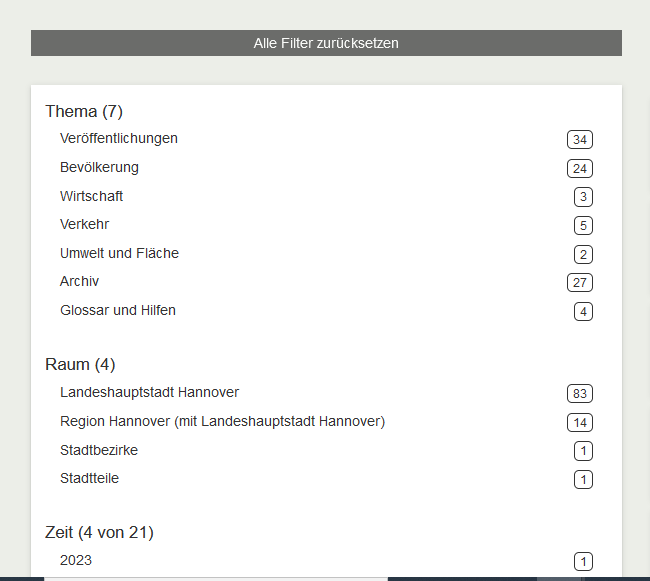Select the Veröffentlichungen theme filter
Screen dimensions: 650x581
pos(119,138)
